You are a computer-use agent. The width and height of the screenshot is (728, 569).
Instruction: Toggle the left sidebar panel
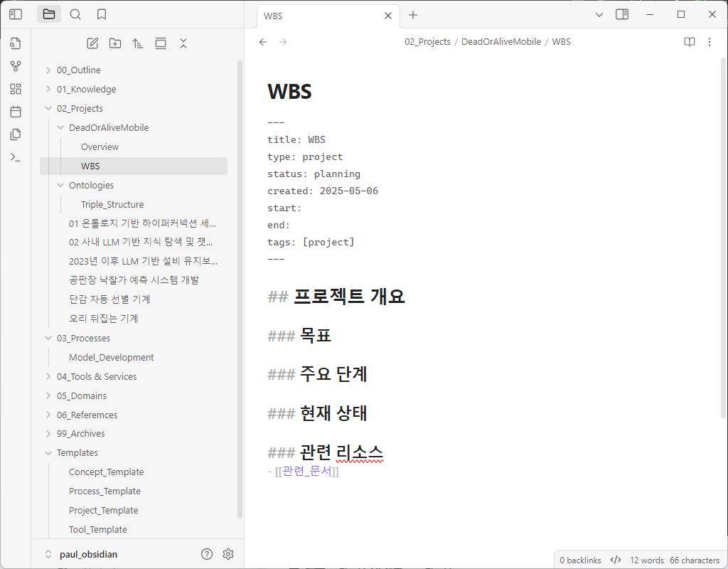(16, 14)
